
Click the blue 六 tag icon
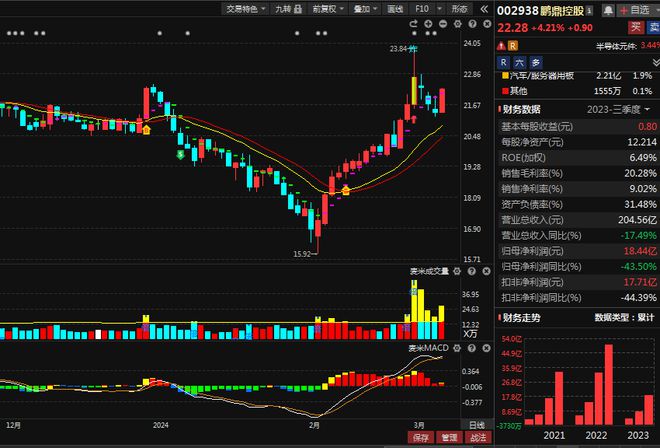coord(519,63)
